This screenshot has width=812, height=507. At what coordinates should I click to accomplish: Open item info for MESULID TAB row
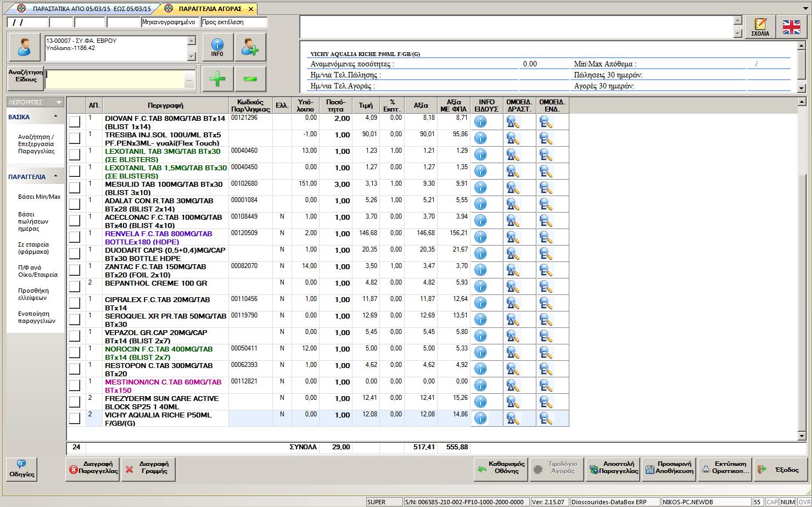pyautogui.click(x=480, y=188)
